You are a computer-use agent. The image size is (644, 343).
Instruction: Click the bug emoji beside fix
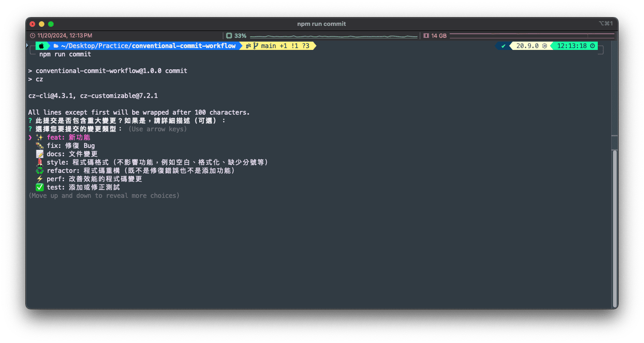39,146
